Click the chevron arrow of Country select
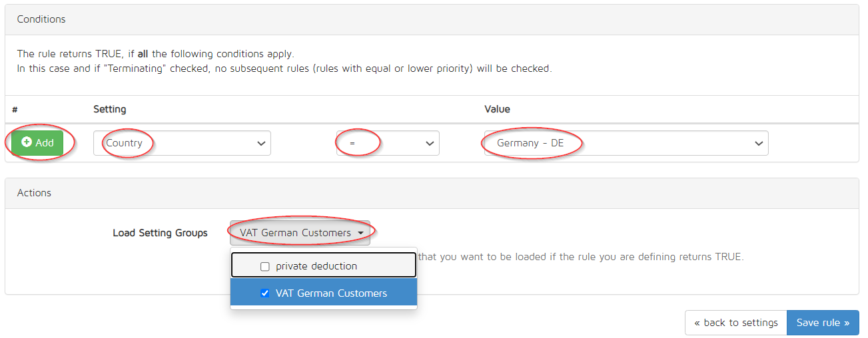This screenshot has height=338, width=868. 260,143
